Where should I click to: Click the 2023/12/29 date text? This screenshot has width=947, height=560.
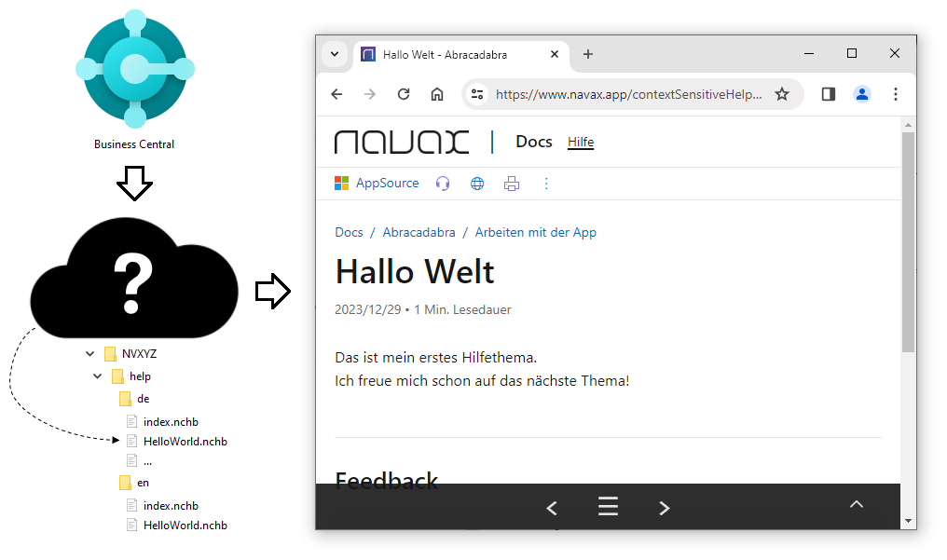tap(368, 309)
